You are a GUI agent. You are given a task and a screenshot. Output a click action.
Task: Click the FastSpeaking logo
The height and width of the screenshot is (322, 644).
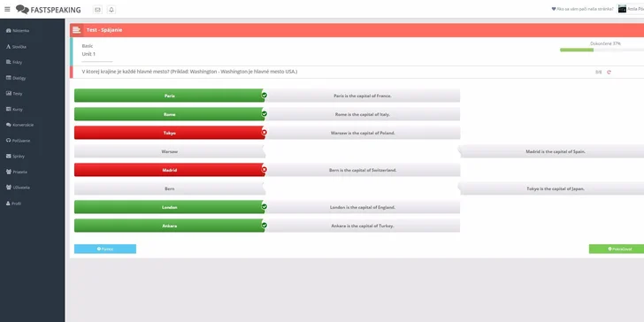coord(49,10)
